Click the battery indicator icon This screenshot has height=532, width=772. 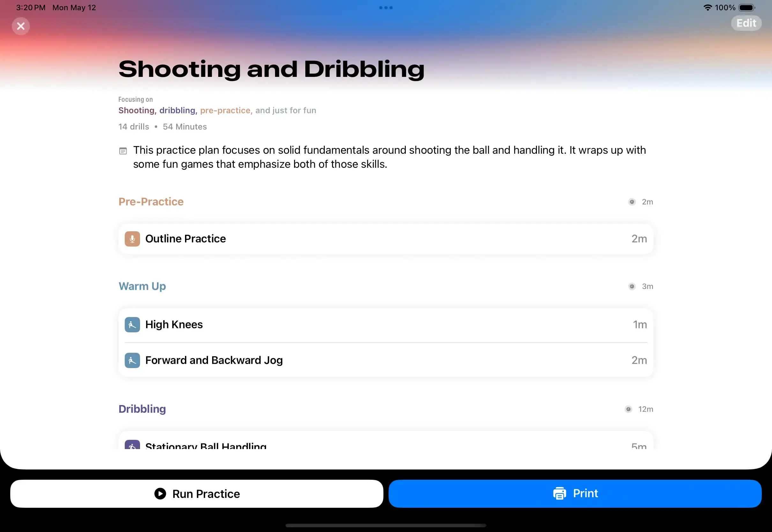click(x=747, y=7)
